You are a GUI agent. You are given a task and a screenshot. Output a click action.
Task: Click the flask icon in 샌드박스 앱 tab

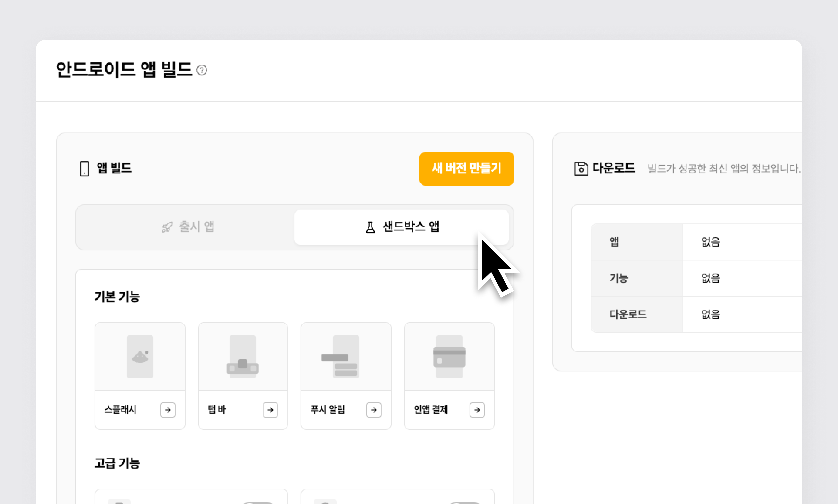(x=370, y=227)
